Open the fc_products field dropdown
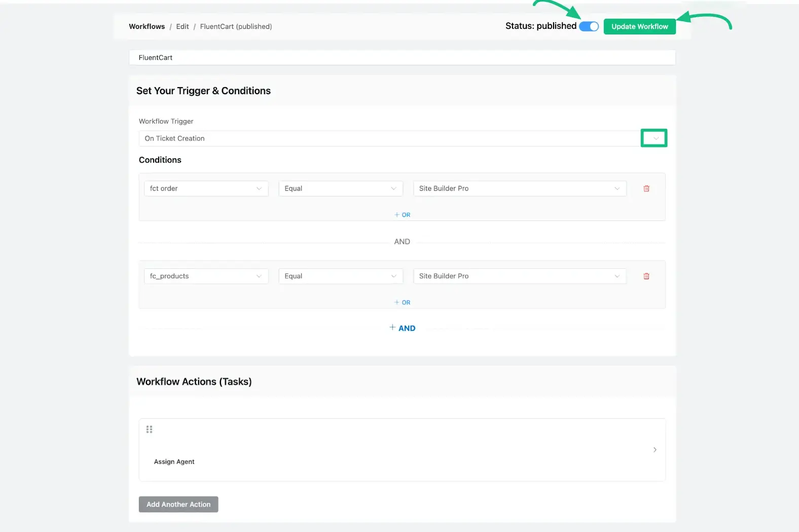Image resolution: width=799 pixels, height=532 pixels. [206, 276]
